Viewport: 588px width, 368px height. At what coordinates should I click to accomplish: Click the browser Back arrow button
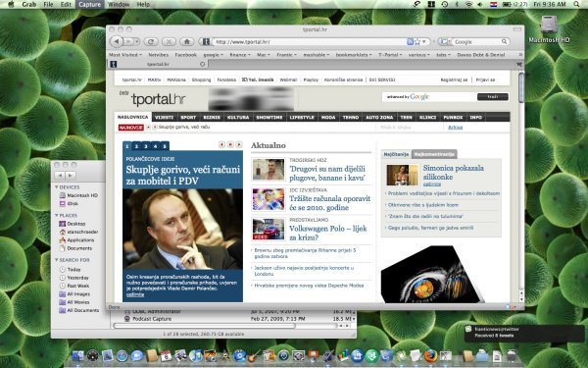coord(117,41)
